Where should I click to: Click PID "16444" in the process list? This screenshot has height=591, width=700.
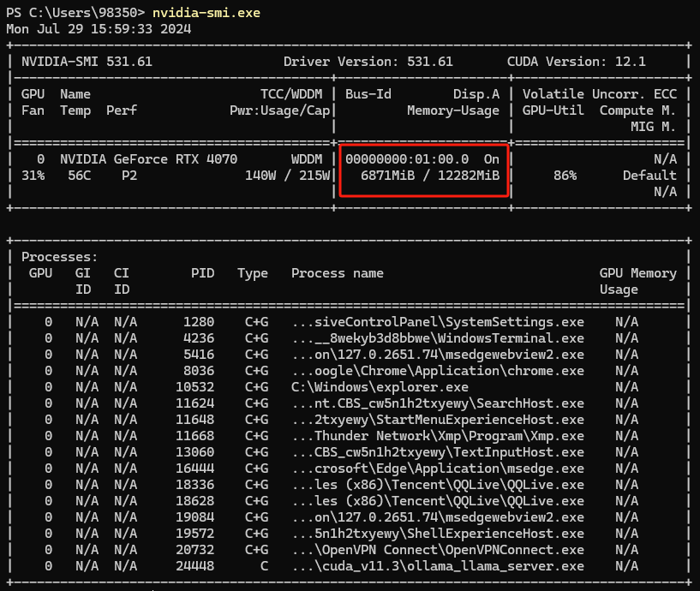tap(195, 469)
